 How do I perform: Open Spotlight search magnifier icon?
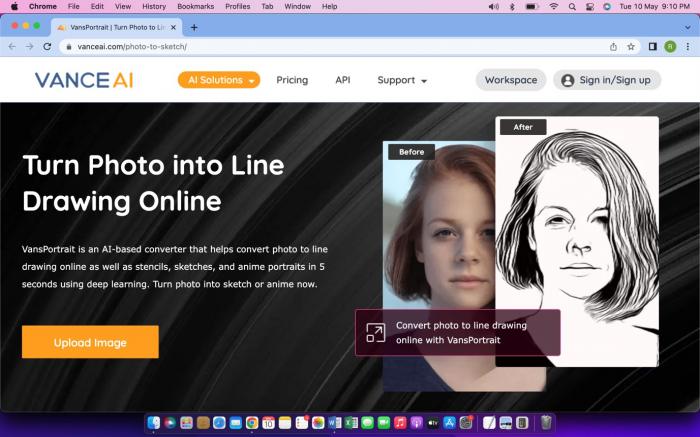[572, 6]
